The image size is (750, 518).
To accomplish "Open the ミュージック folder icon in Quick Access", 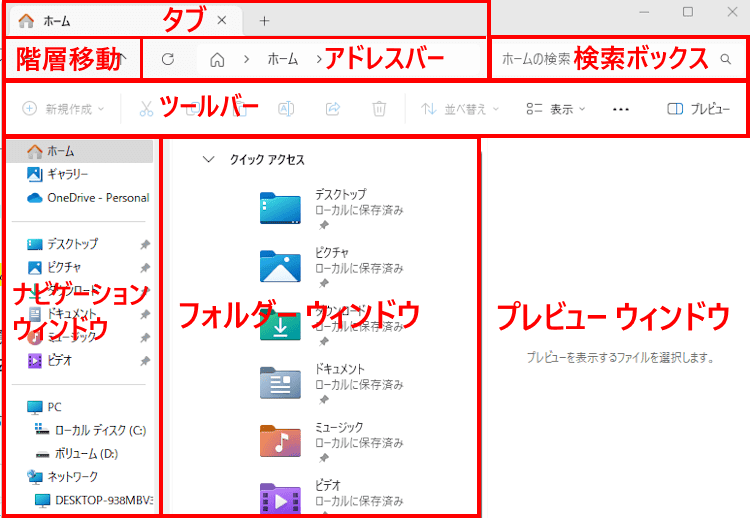I will tap(280, 441).
